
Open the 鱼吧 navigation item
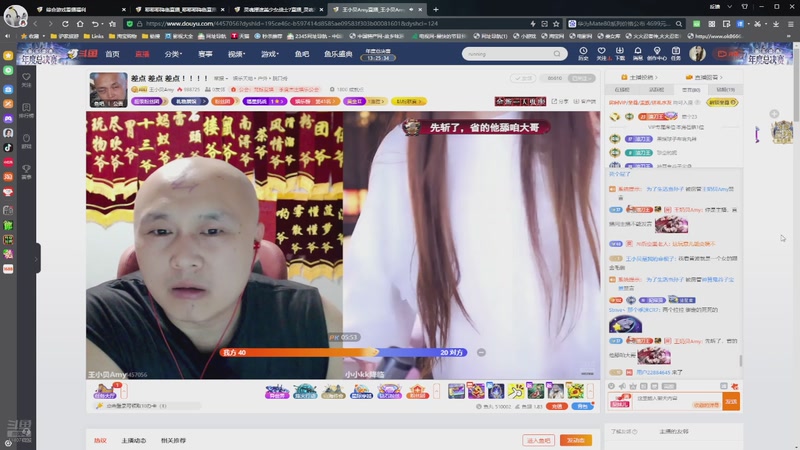pyautogui.click(x=302, y=54)
